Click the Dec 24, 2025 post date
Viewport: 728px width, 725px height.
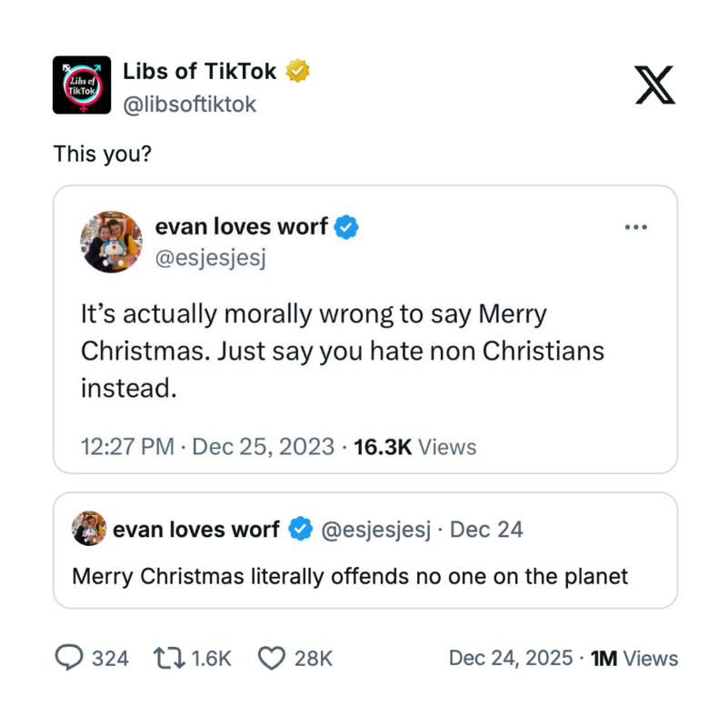pyautogui.click(x=511, y=658)
